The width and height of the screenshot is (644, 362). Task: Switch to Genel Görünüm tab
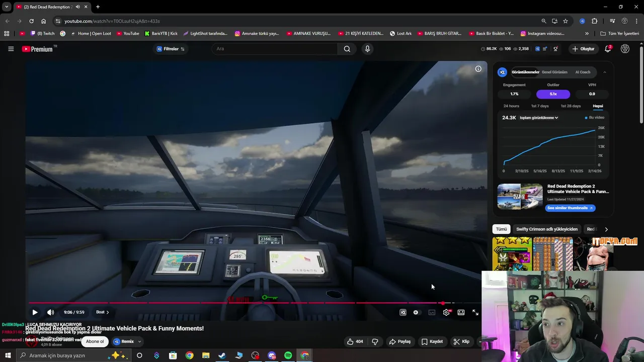[x=554, y=72]
